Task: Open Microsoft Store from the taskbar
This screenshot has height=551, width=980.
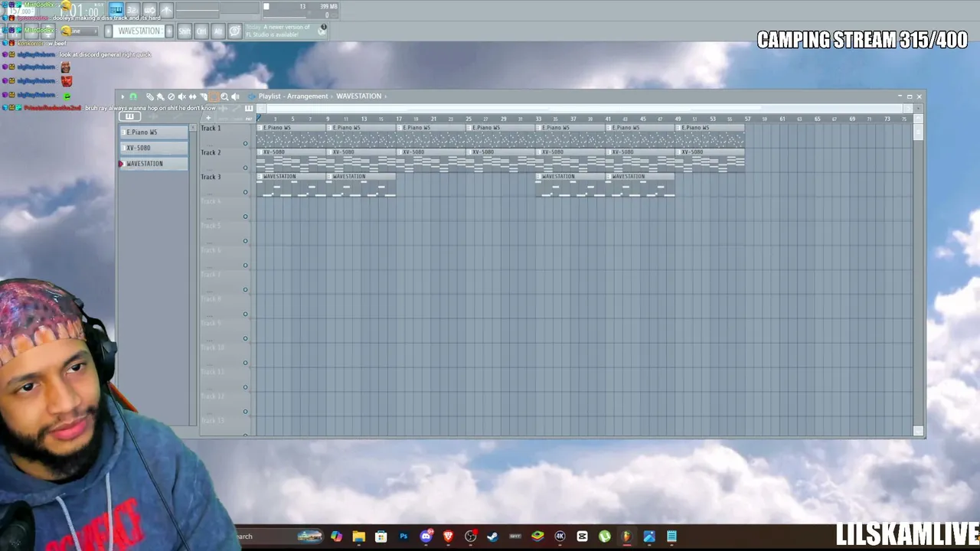Action: click(x=381, y=536)
